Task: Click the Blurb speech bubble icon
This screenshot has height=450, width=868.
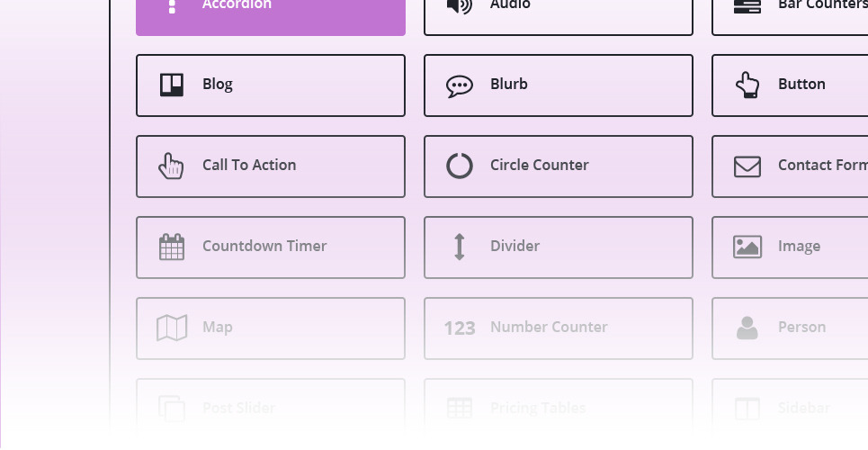Action: pos(460,85)
